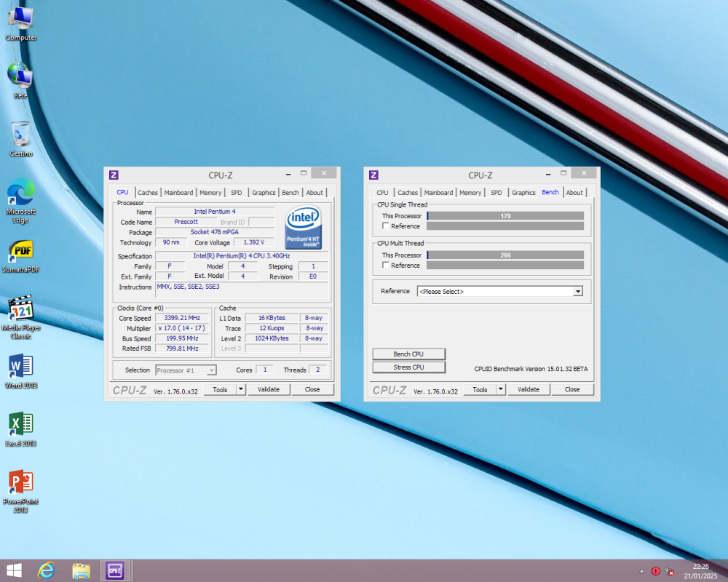Open Internet Explorer from the taskbar
Image resolution: width=728 pixels, height=582 pixels.
(46, 570)
